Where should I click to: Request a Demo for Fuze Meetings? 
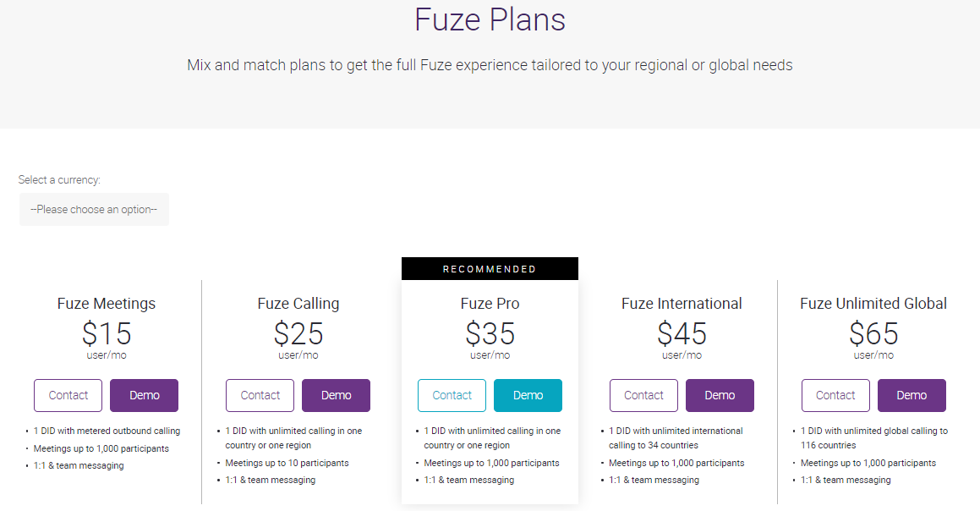(x=145, y=395)
